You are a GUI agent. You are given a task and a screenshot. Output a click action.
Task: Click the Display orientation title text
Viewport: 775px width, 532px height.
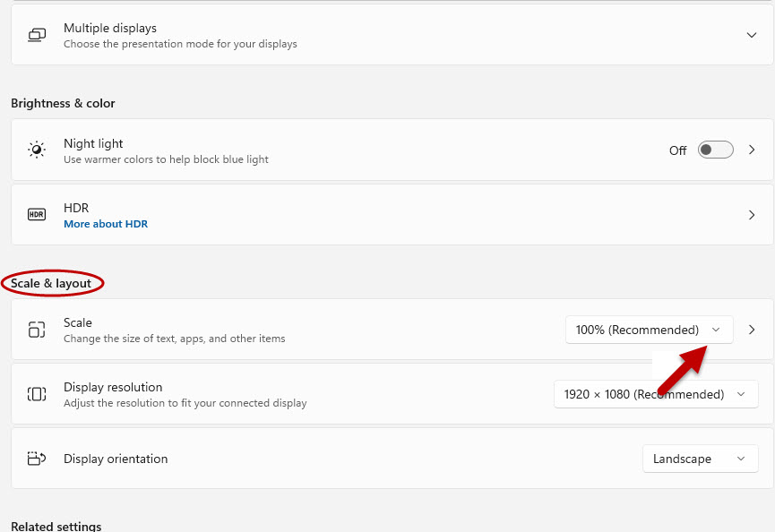click(116, 459)
